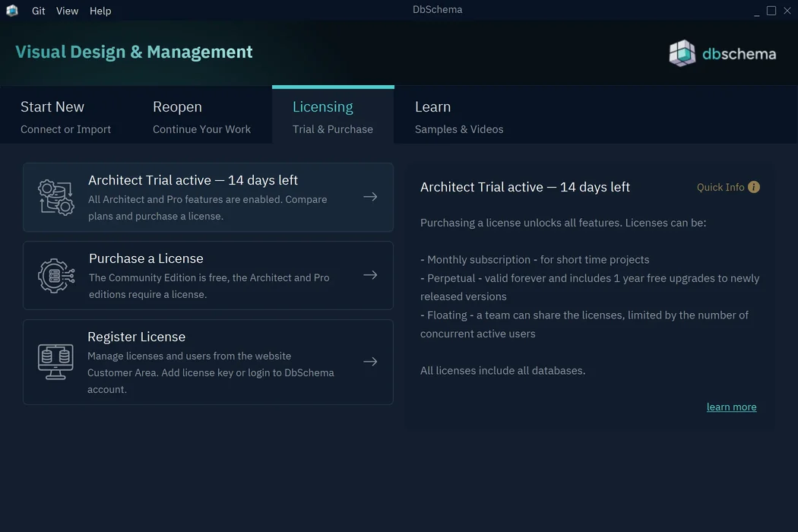Viewport: 798px width, 532px height.
Task: Click 'All Architect and Pro features' description
Action: [x=207, y=207]
